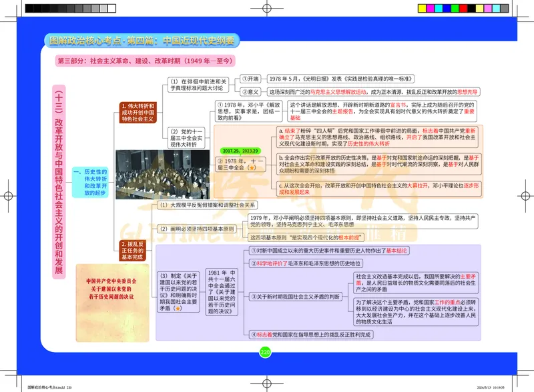Click the star icon in the 矛盾 node
Viewport: 534px width, 392px height.
[178, 308]
